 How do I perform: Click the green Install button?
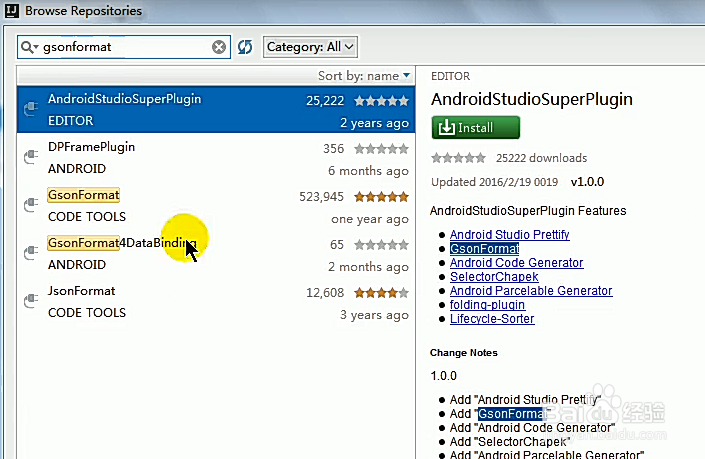pos(476,128)
